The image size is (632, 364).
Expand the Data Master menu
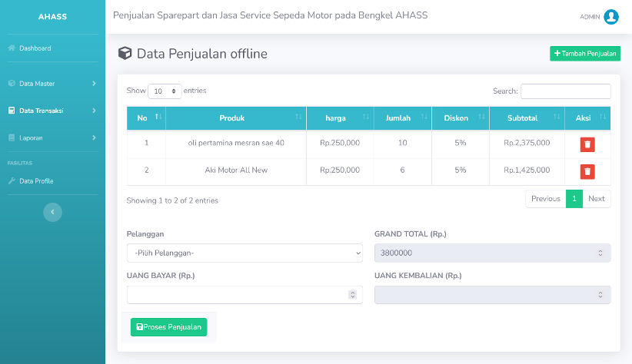52,84
